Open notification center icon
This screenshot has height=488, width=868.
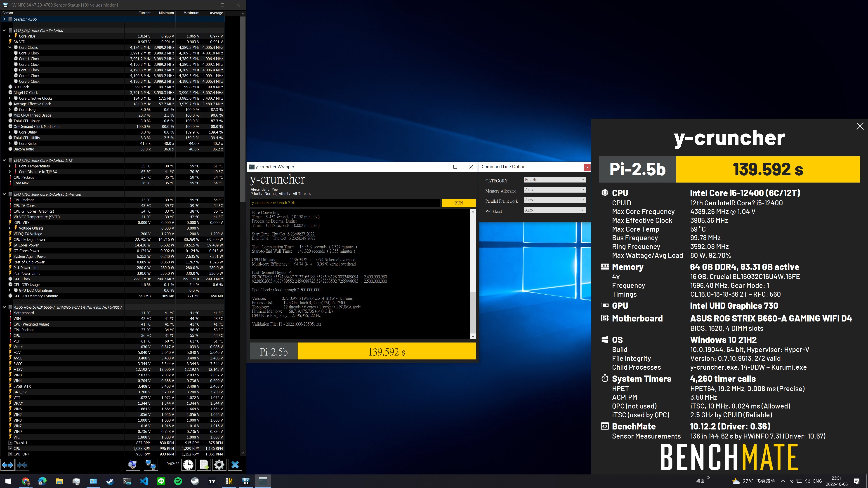(857, 481)
